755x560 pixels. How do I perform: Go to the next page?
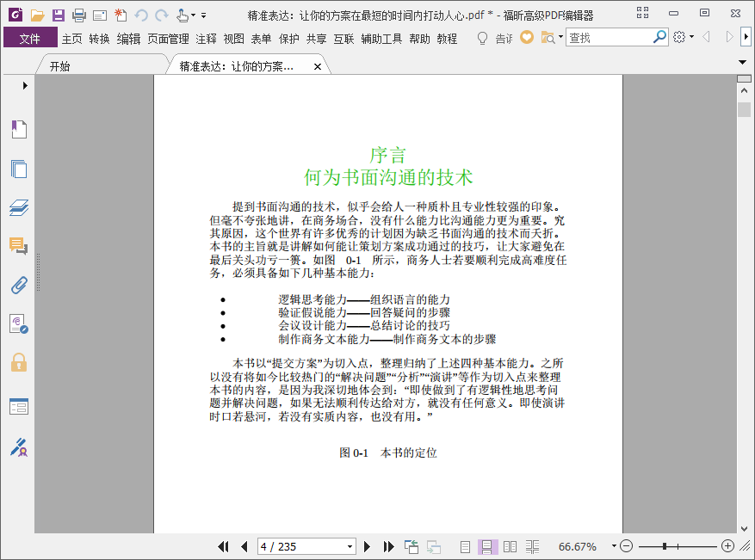pyautogui.click(x=368, y=546)
